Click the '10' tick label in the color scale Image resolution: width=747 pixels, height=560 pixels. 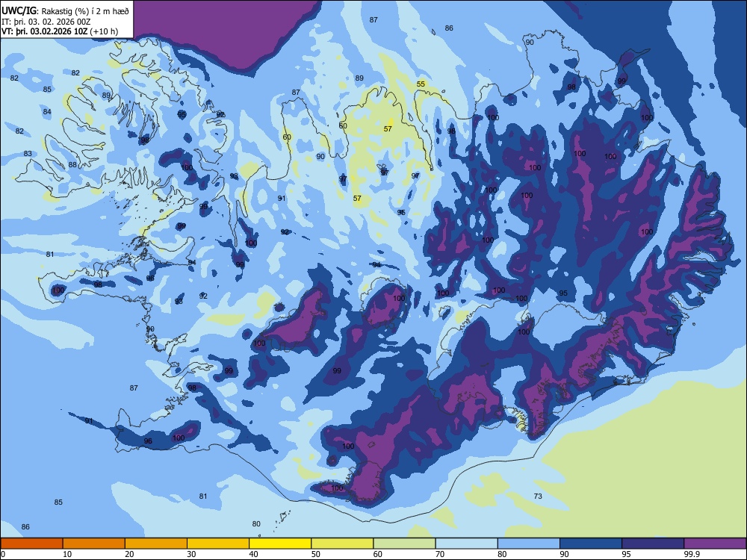coord(67,554)
